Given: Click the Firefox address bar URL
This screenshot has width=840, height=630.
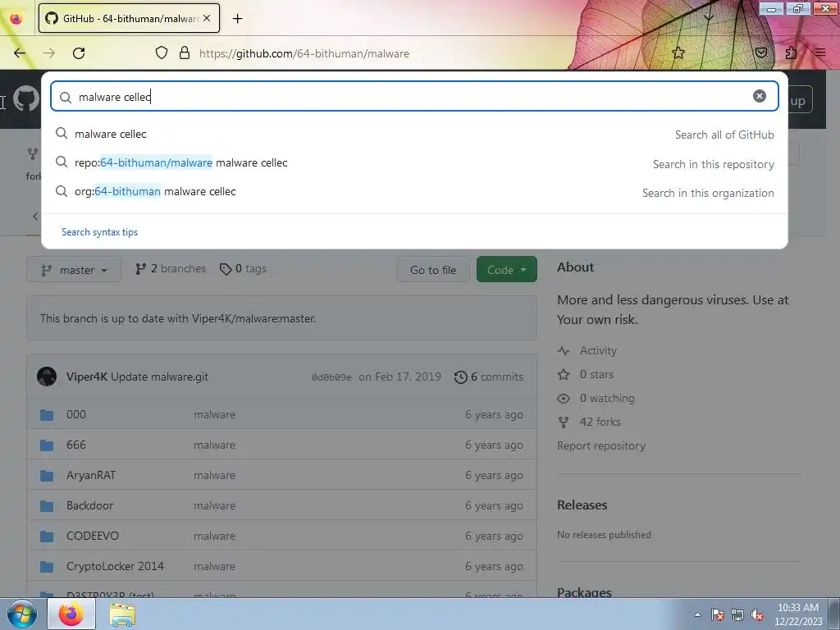Looking at the screenshot, I should click(304, 53).
